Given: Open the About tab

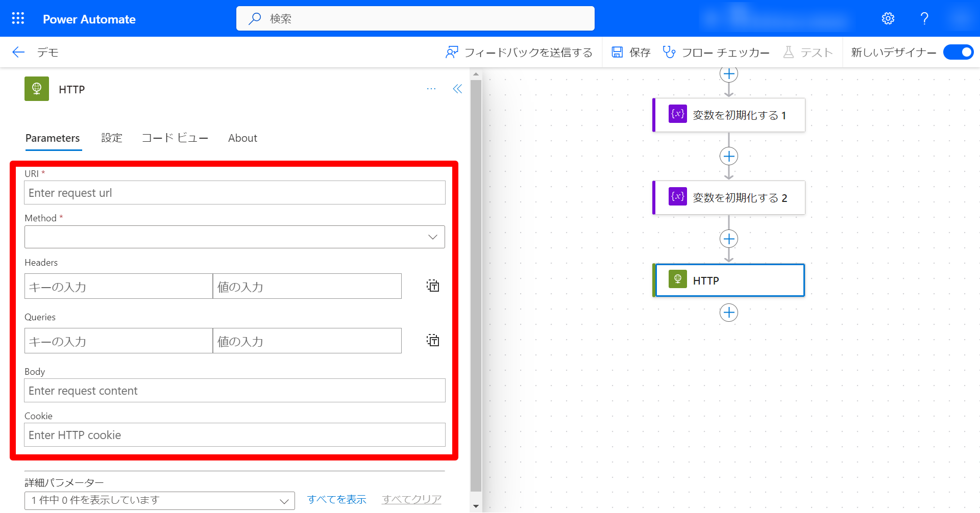Looking at the screenshot, I should (x=242, y=138).
